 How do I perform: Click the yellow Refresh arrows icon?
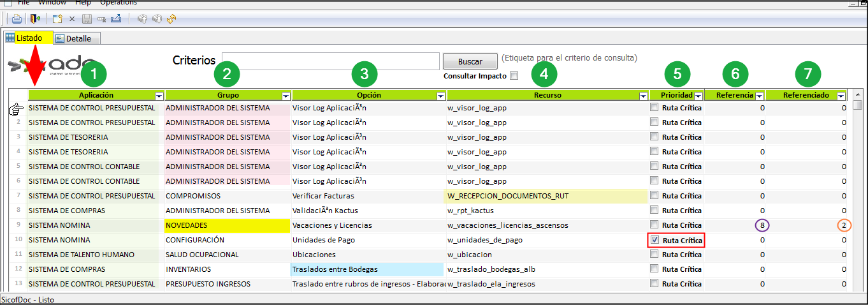click(x=171, y=19)
